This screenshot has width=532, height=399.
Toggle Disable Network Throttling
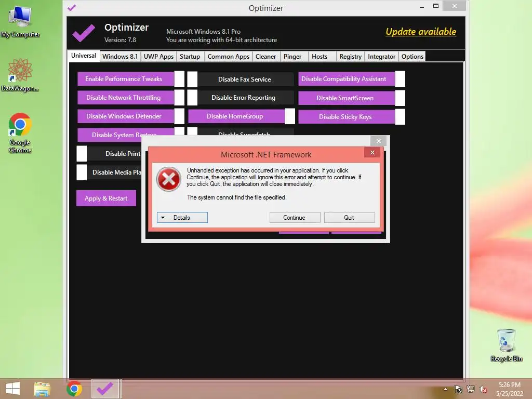(x=131, y=97)
